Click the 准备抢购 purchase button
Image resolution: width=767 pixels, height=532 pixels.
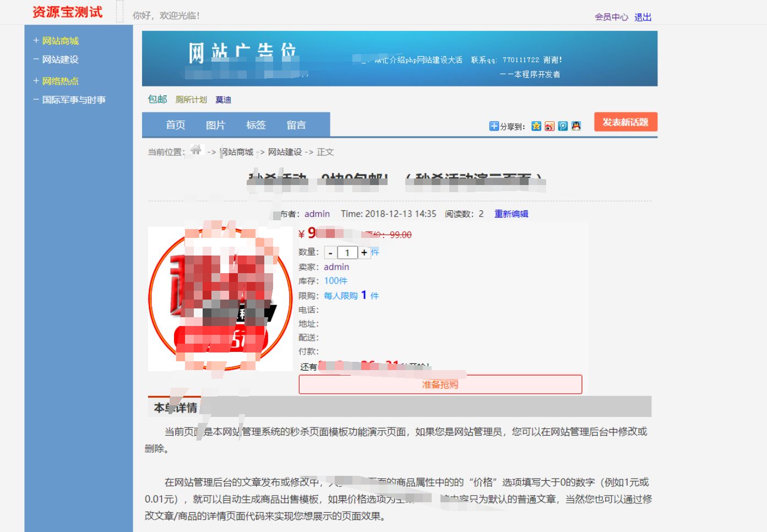(440, 384)
